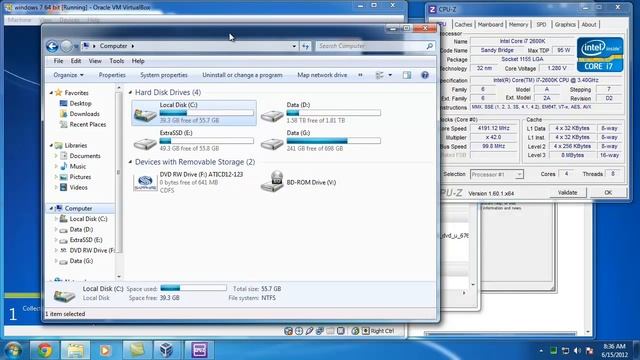The image size is (640, 360).
Task: Expand Local Disk (C:) tree node
Action: point(56,219)
